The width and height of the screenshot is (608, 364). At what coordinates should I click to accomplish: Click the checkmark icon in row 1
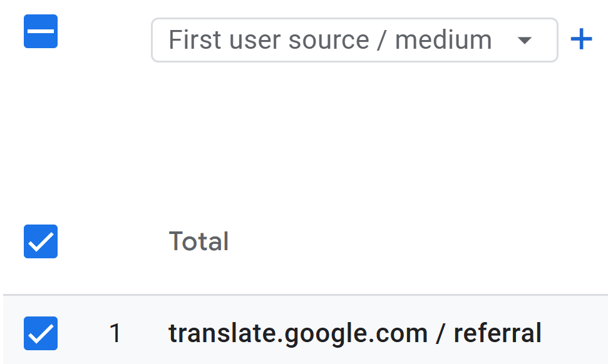(41, 333)
